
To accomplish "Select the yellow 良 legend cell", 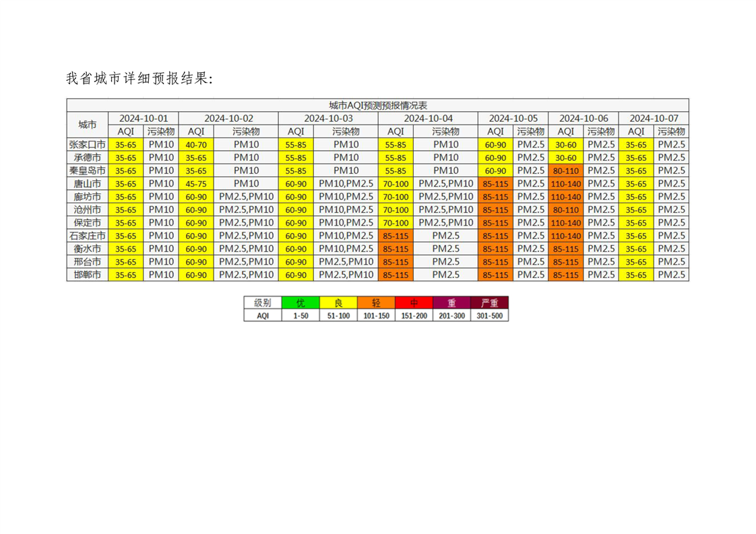I will click(338, 303).
